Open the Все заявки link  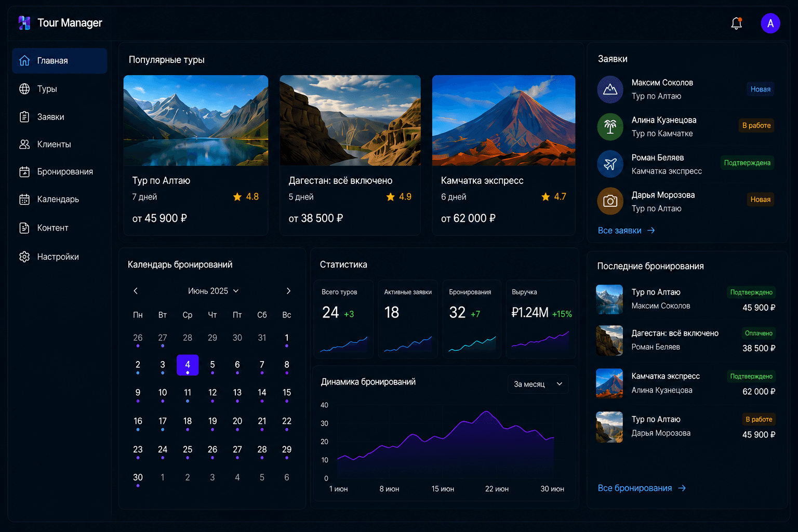click(626, 231)
